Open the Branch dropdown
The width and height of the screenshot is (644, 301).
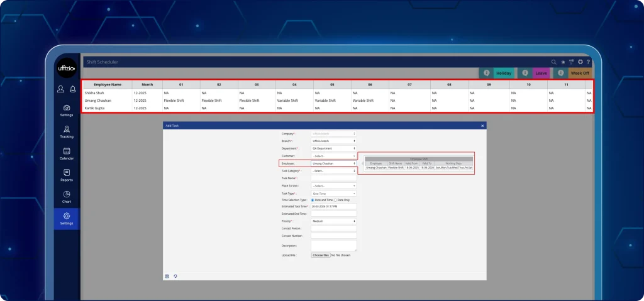(334, 141)
